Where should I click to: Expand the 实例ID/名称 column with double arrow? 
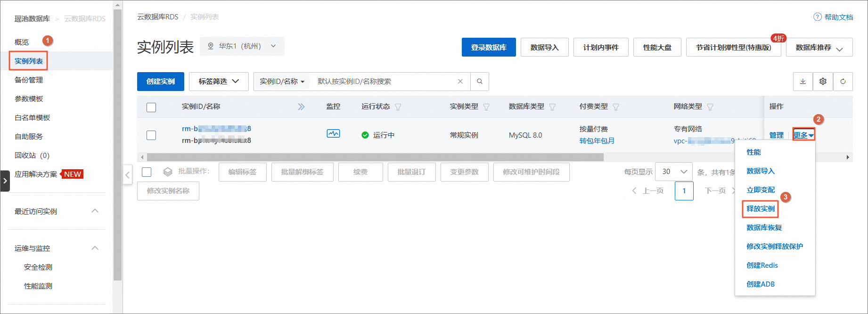(301, 107)
